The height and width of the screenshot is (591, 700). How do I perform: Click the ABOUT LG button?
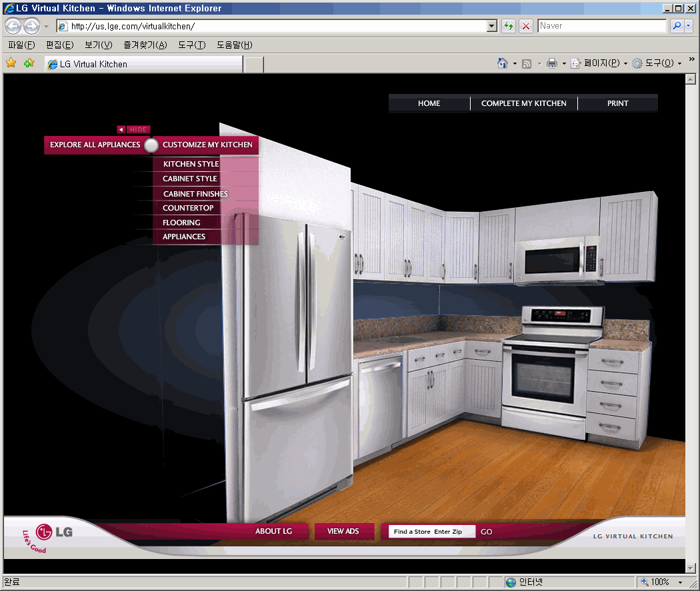tap(273, 531)
